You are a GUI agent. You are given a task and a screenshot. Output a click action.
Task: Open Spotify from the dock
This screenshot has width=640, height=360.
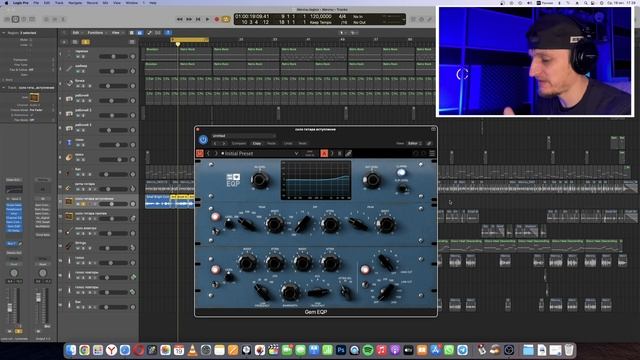[x=368, y=350]
